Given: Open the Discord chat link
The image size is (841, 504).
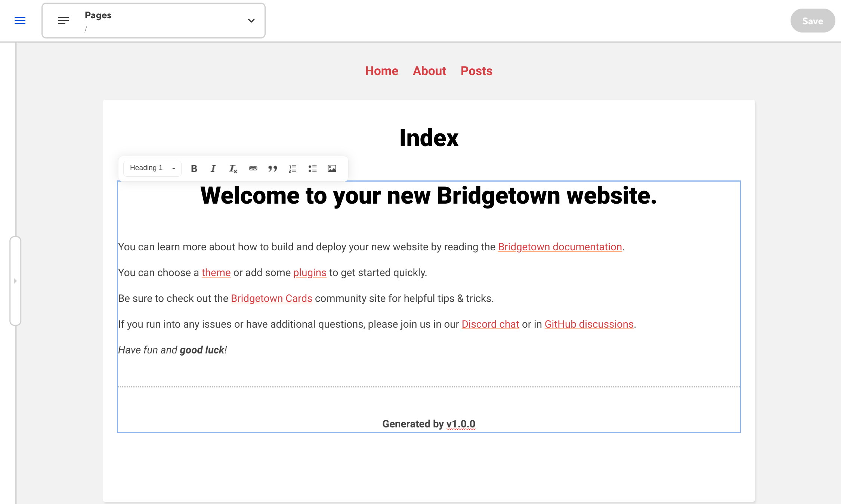Looking at the screenshot, I should tap(490, 324).
